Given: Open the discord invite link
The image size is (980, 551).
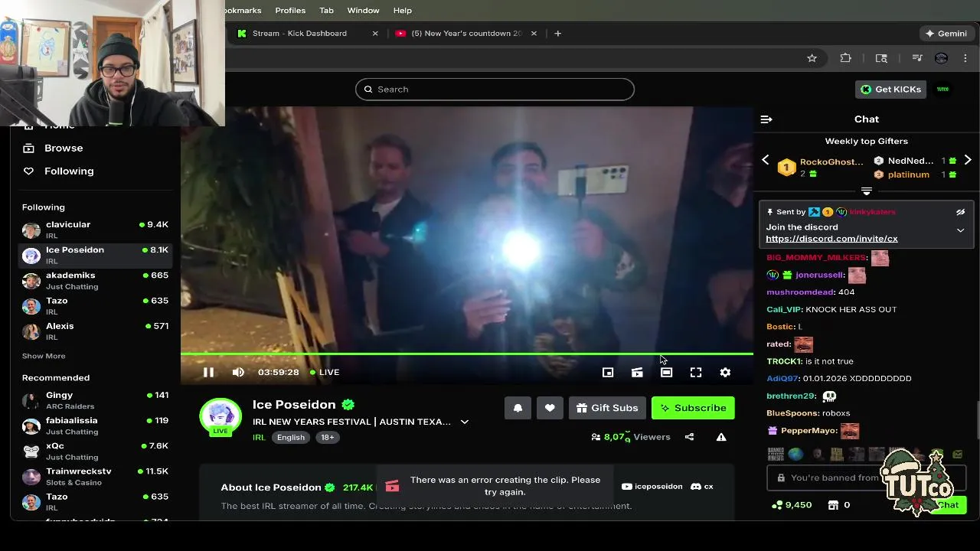Looking at the screenshot, I should tap(831, 239).
